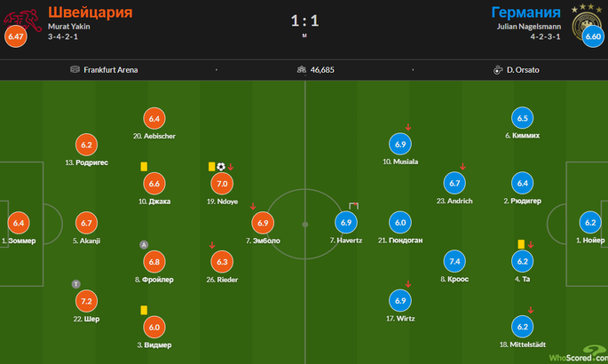Click the yellow card above Та

[x=521, y=244]
